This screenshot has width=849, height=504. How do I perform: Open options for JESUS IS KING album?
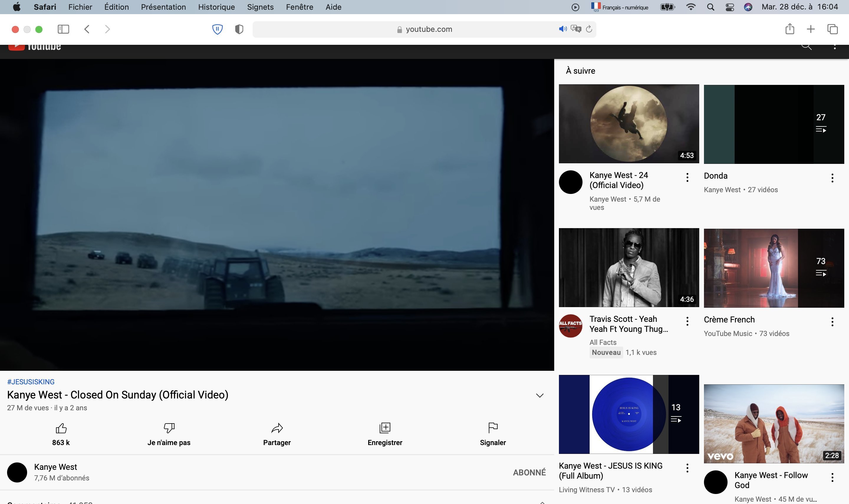(687, 468)
